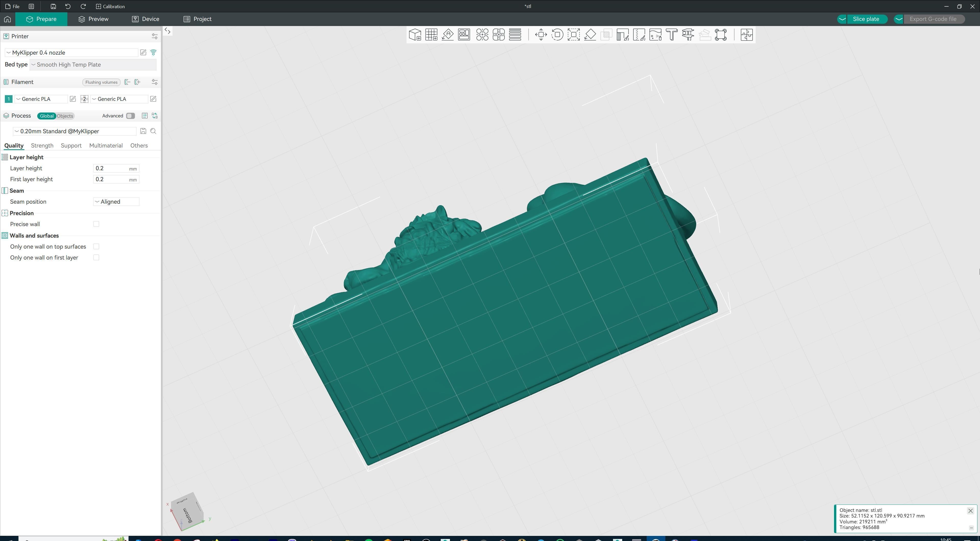Toggle the Advanced mode switch
980x541 pixels.
[130, 116]
